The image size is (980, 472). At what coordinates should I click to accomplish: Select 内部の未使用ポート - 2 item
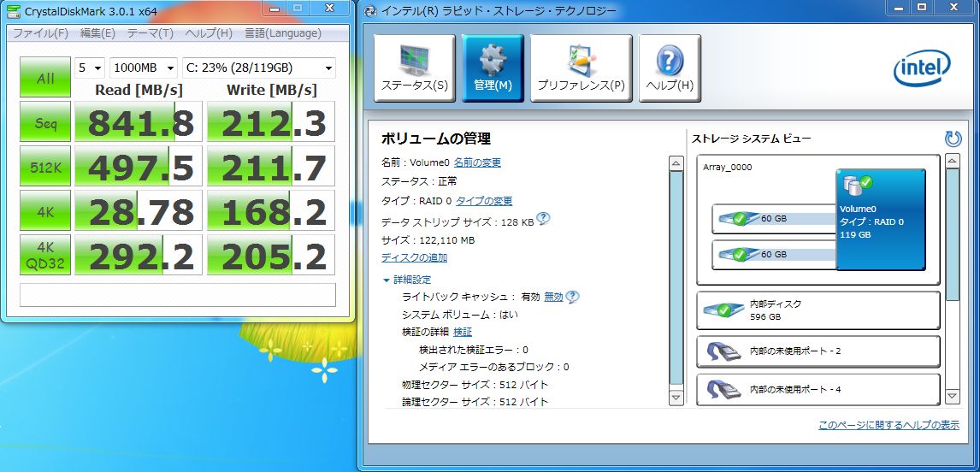pos(818,351)
